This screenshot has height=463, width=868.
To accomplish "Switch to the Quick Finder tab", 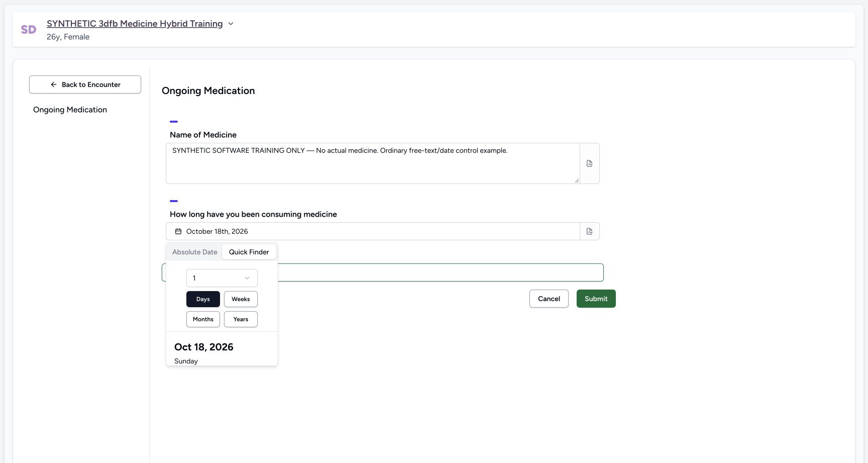I will [249, 252].
